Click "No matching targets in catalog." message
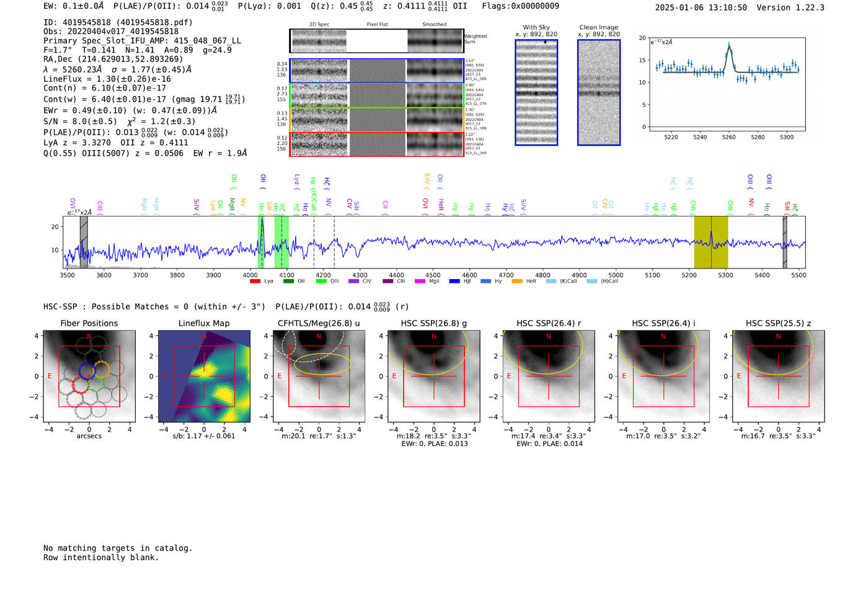868x591 pixels. coord(118,548)
